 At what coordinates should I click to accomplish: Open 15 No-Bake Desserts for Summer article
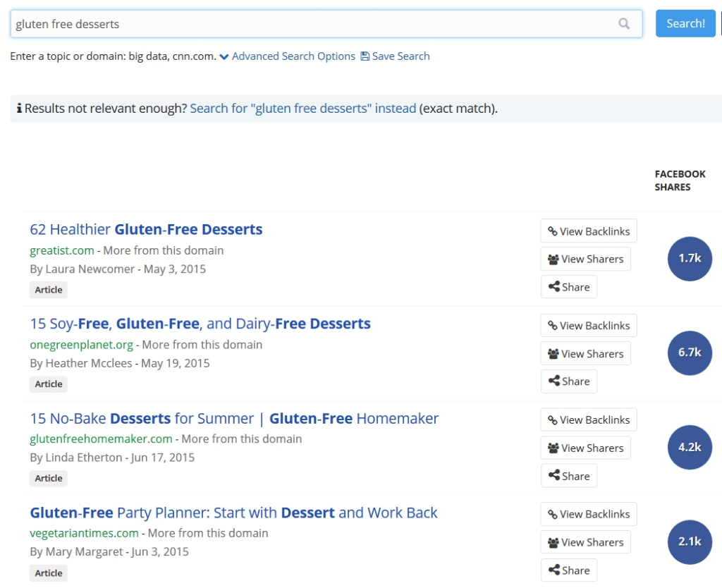(234, 419)
